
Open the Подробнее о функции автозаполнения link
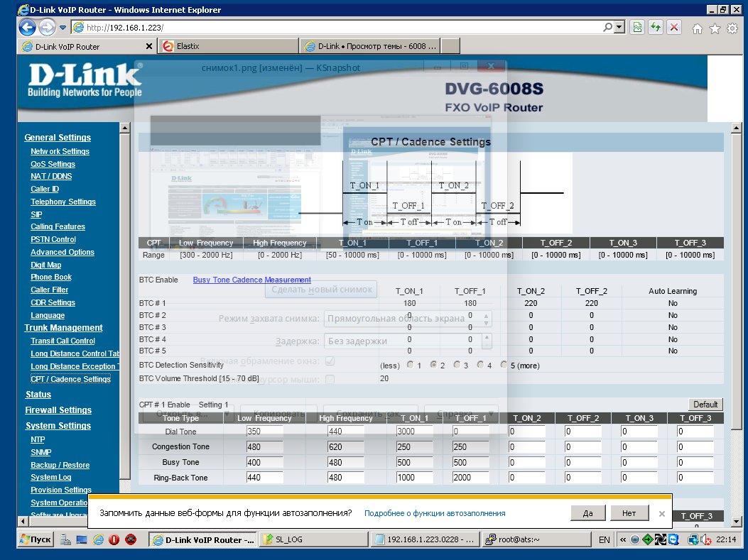435,513
